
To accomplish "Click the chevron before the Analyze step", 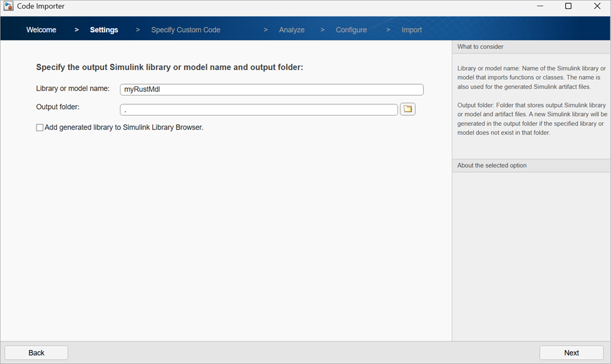I will coord(266,29).
